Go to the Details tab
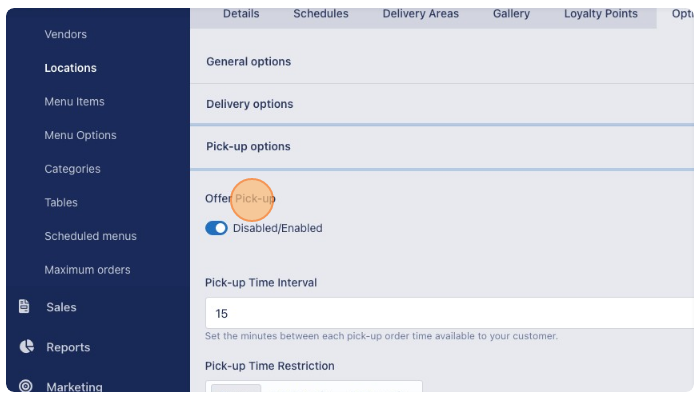The image size is (697, 398). point(241,14)
